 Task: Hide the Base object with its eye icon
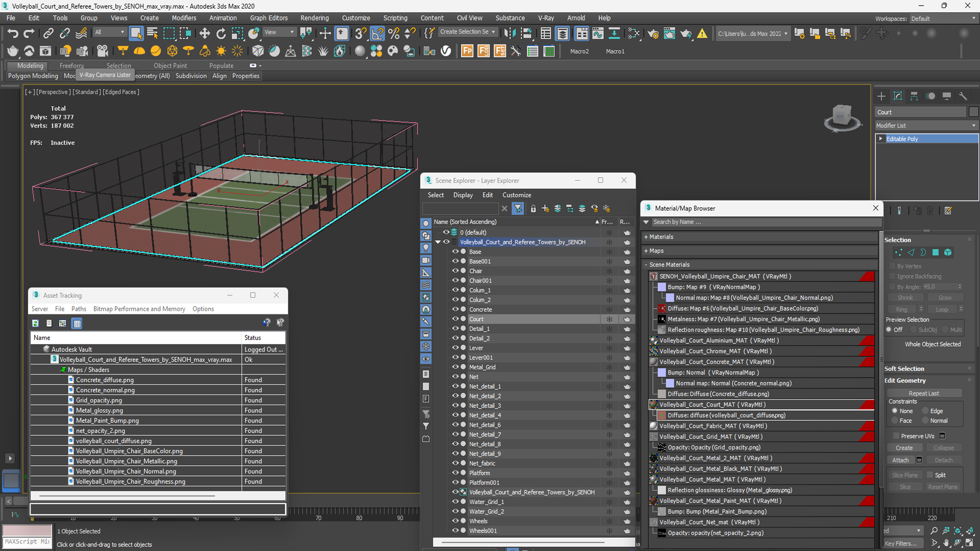[x=455, y=252]
